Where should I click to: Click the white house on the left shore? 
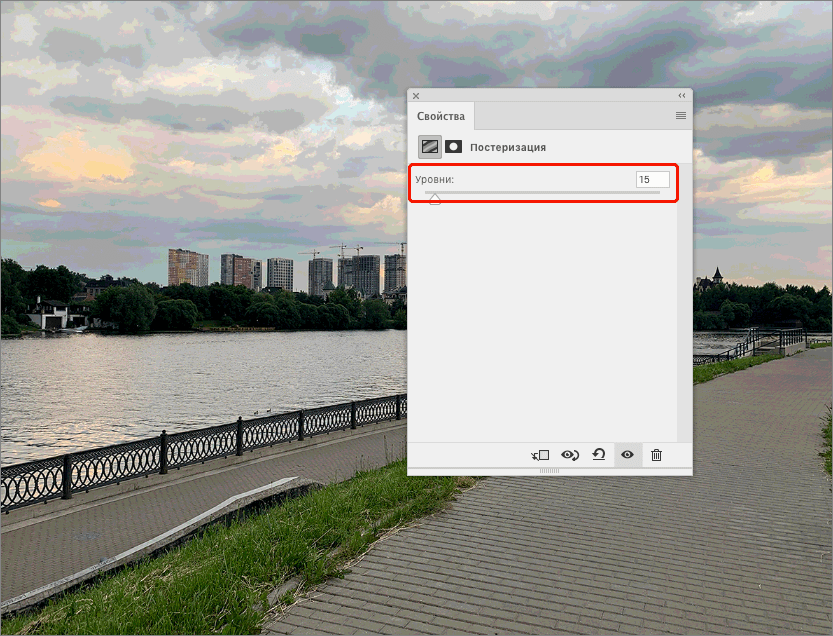48,315
